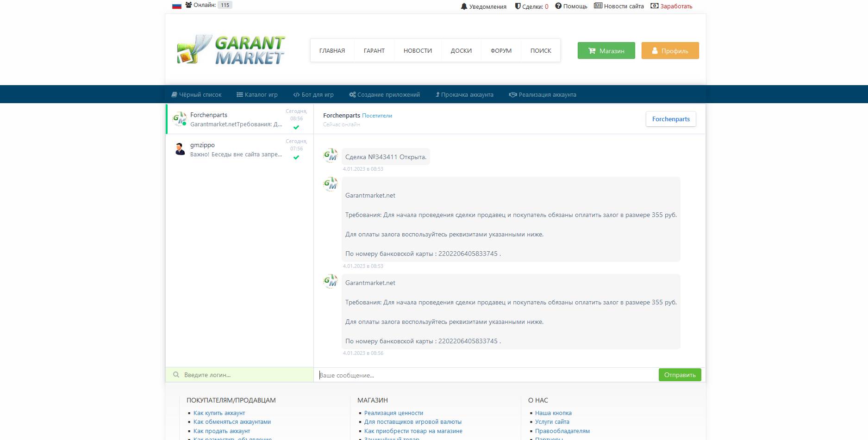
Task: Select Forchenparts conversation in list
Action: [240, 119]
